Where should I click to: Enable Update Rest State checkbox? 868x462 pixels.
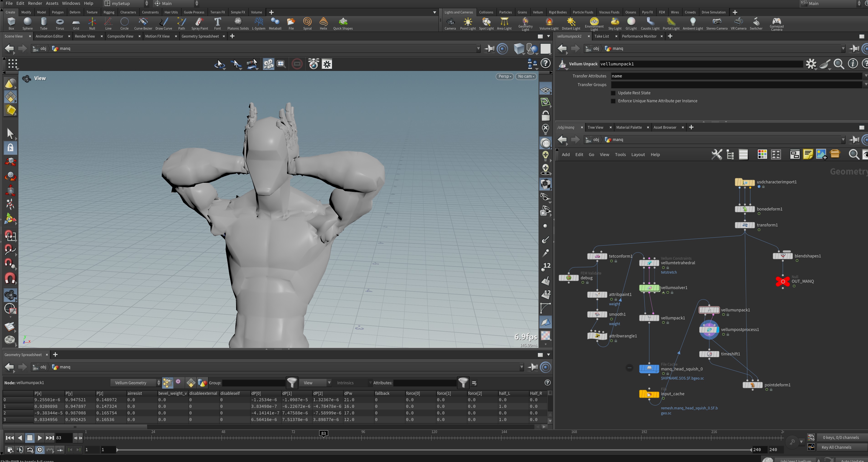[x=613, y=93]
